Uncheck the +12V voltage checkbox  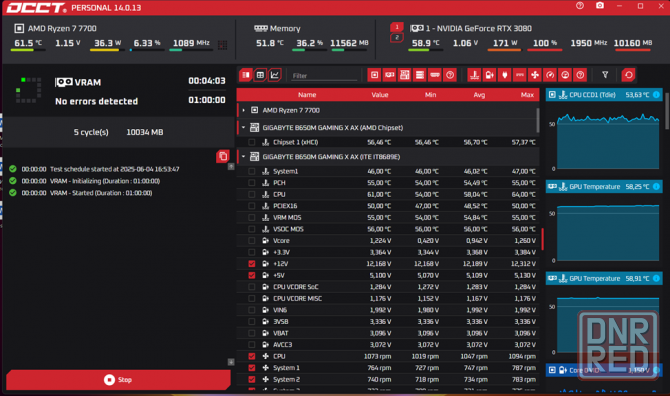(x=252, y=264)
